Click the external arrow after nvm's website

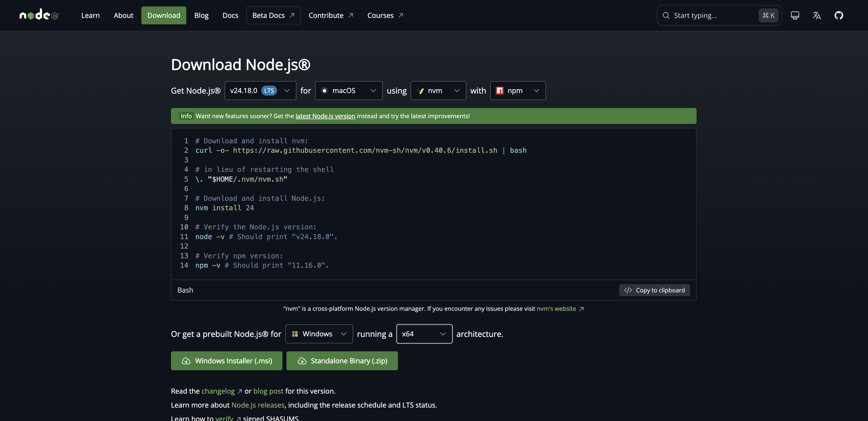(x=581, y=309)
